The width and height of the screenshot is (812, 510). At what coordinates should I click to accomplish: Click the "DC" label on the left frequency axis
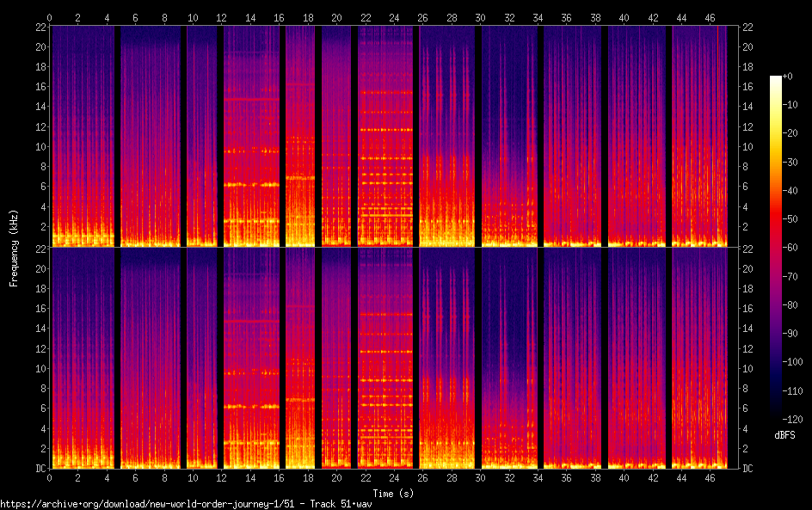[39, 469]
